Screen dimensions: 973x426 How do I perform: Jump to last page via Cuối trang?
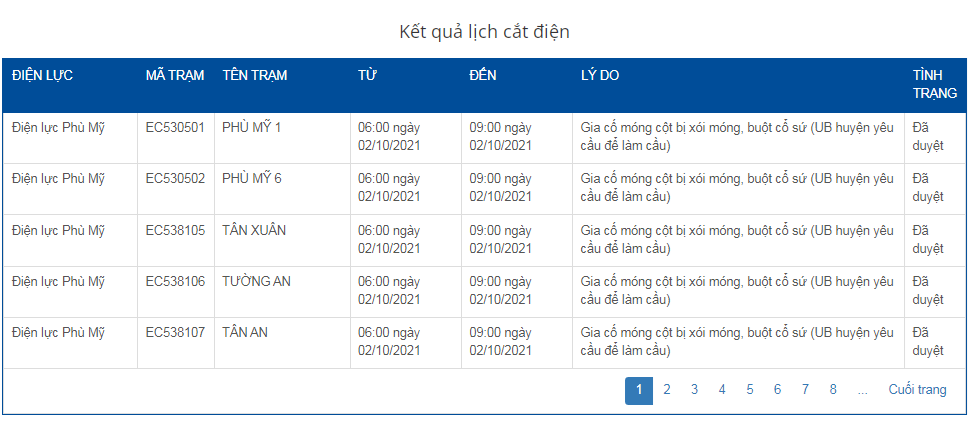tap(917, 390)
